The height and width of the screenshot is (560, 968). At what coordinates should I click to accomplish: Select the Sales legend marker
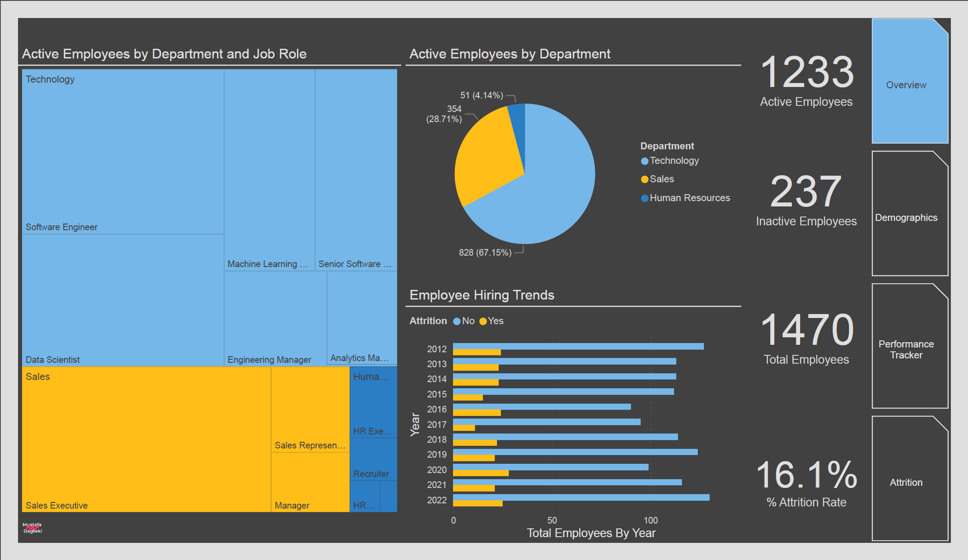pos(645,179)
